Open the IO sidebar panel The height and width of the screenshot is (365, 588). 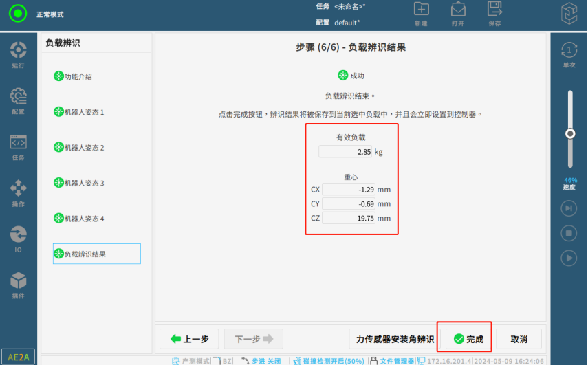(x=19, y=239)
